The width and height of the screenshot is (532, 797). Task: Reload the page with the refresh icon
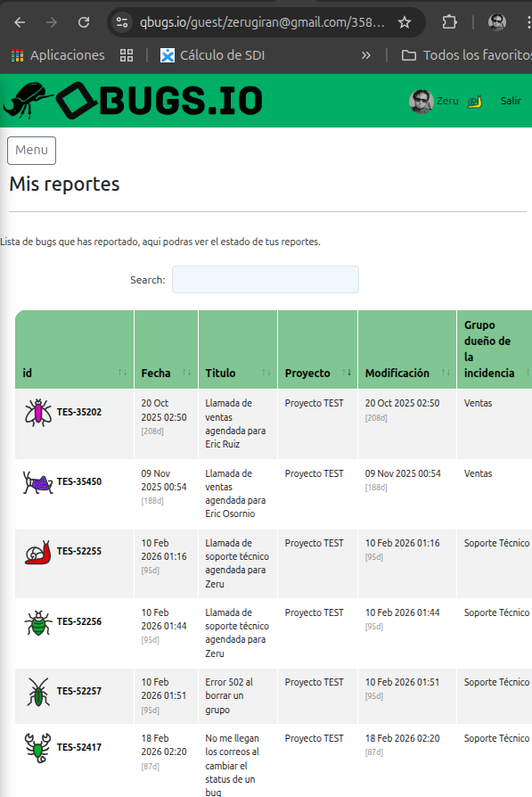[x=84, y=22]
